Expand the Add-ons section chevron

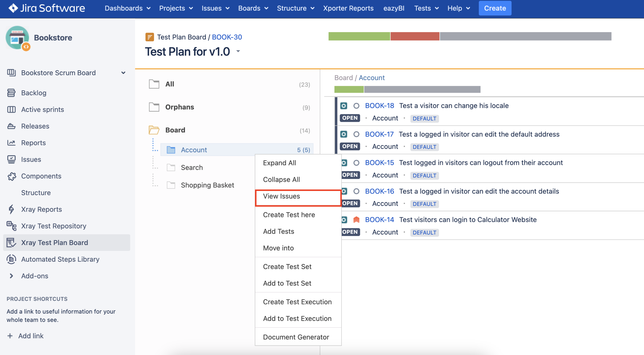[11, 276]
